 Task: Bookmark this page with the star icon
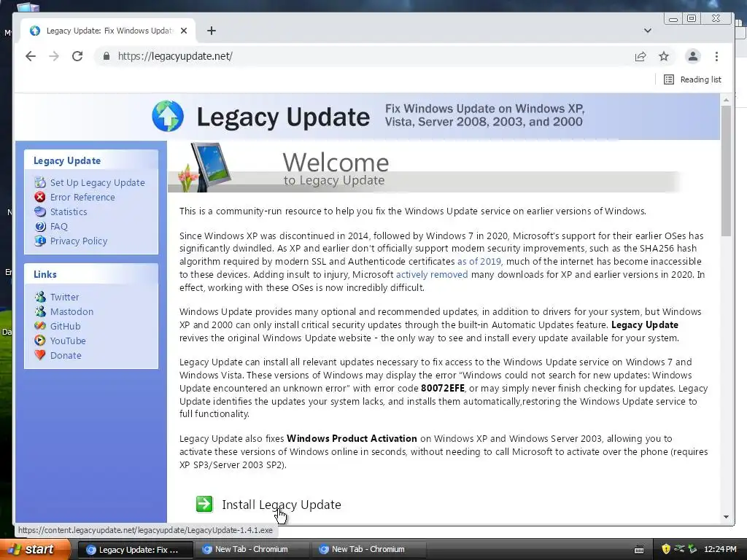coord(664,56)
